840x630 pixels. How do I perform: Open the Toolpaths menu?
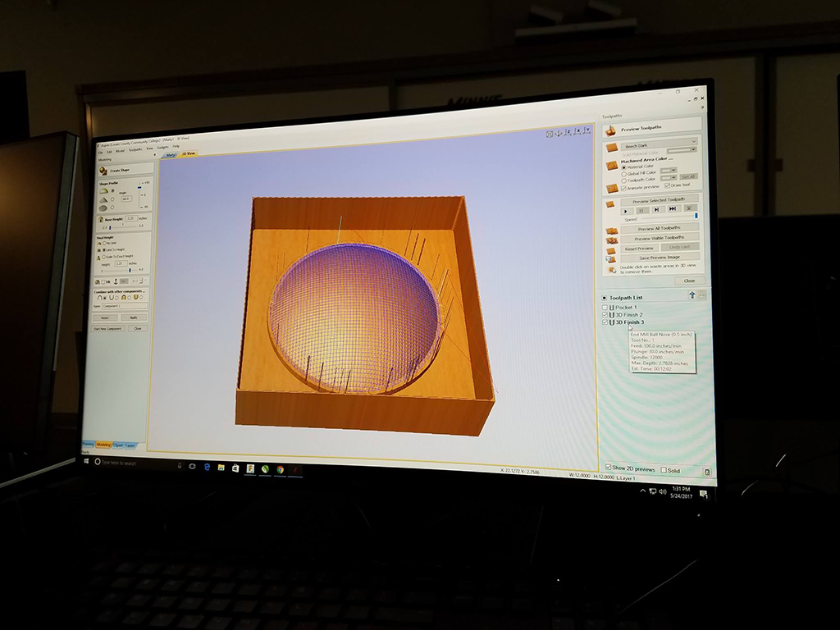(135, 150)
